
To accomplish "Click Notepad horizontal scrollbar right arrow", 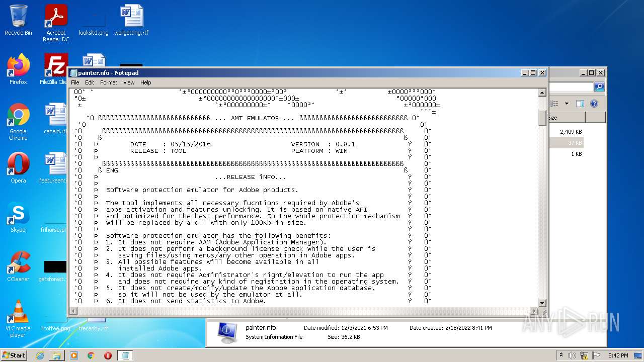I will 534,311.
